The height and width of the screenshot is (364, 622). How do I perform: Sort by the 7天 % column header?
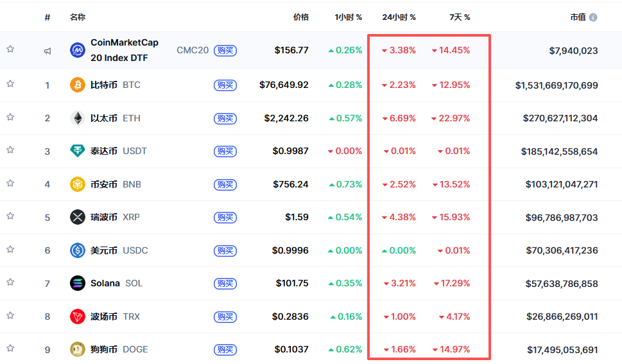click(460, 17)
